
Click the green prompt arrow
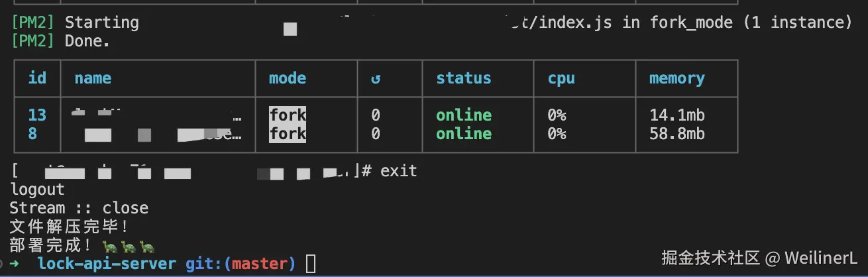pos(15,264)
